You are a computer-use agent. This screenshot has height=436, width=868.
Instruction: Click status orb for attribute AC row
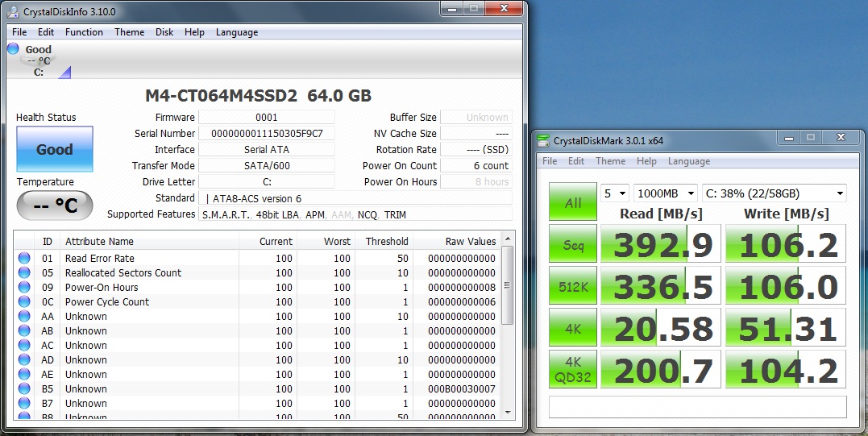[24, 345]
